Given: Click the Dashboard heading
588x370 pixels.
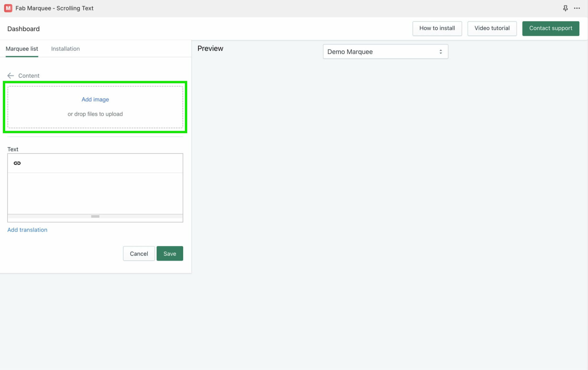Looking at the screenshot, I should [x=24, y=29].
